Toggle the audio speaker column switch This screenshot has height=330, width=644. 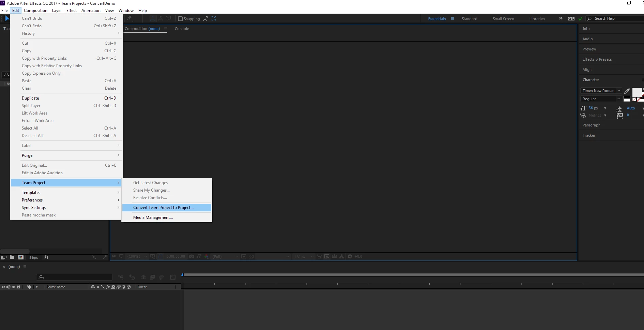[x=9, y=287]
